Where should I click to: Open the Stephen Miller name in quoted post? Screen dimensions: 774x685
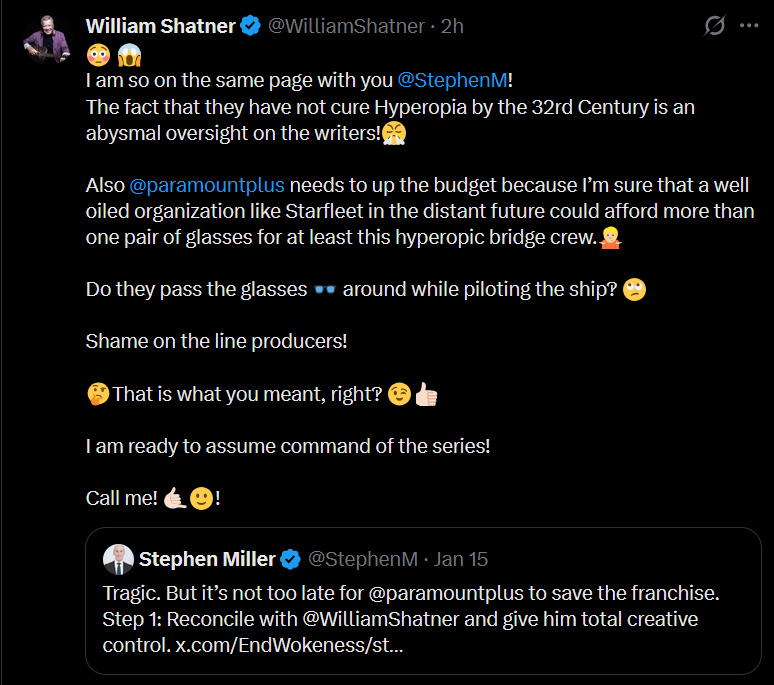pyautogui.click(x=207, y=559)
